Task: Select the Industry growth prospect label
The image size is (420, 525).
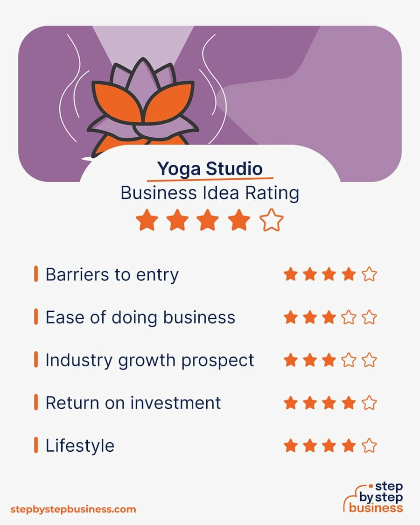Action: click(150, 360)
